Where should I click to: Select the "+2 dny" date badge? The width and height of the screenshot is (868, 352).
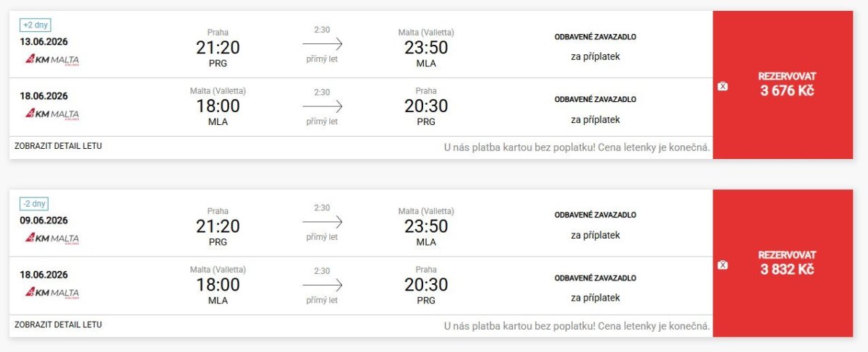[35, 25]
